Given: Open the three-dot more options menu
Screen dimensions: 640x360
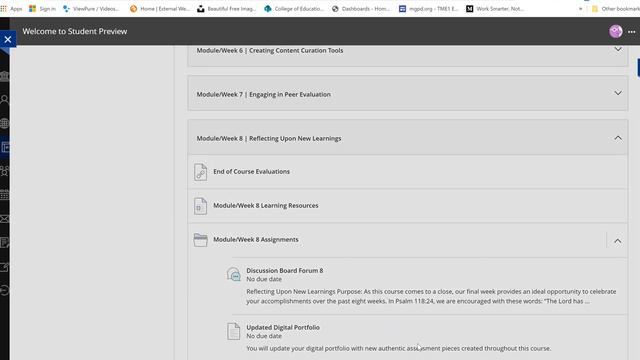Looking at the screenshot, I should (x=631, y=32).
